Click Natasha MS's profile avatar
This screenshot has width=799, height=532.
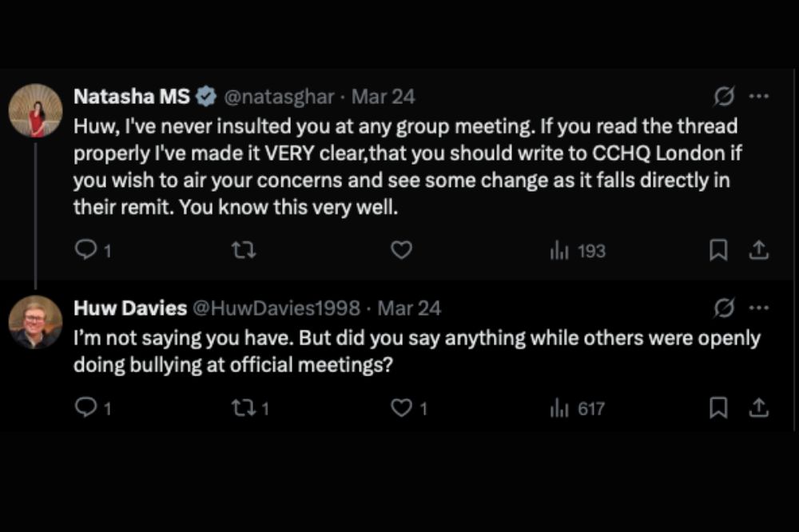click(x=36, y=110)
